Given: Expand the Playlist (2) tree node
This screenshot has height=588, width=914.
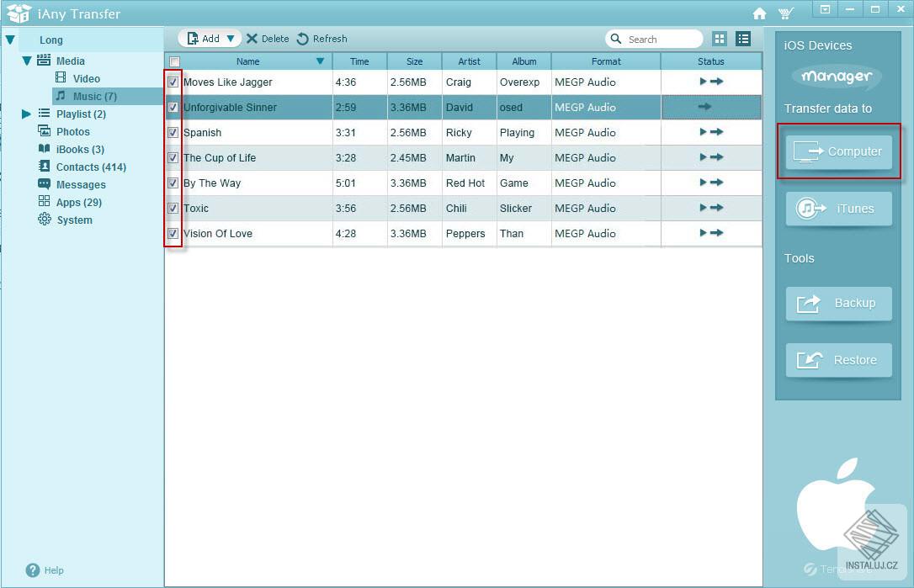Looking at the screenshot, I should coord(26,114).
